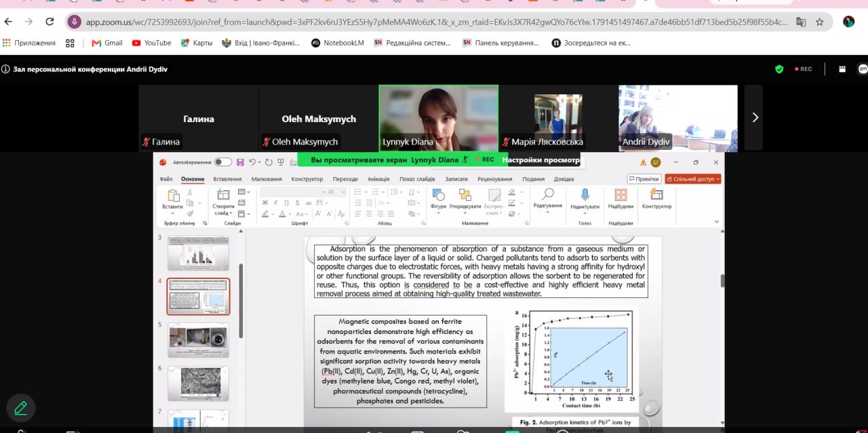Click the Paste (Вставити) clipboard icon
The width and height of the screenshot is (868, 433).
(x=173, y=195)
